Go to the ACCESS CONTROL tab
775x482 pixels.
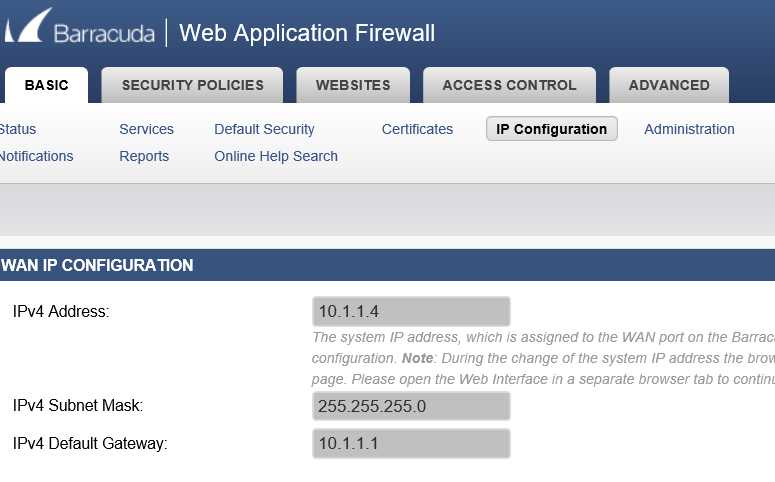pyautogui.click(x=510, y=85)
